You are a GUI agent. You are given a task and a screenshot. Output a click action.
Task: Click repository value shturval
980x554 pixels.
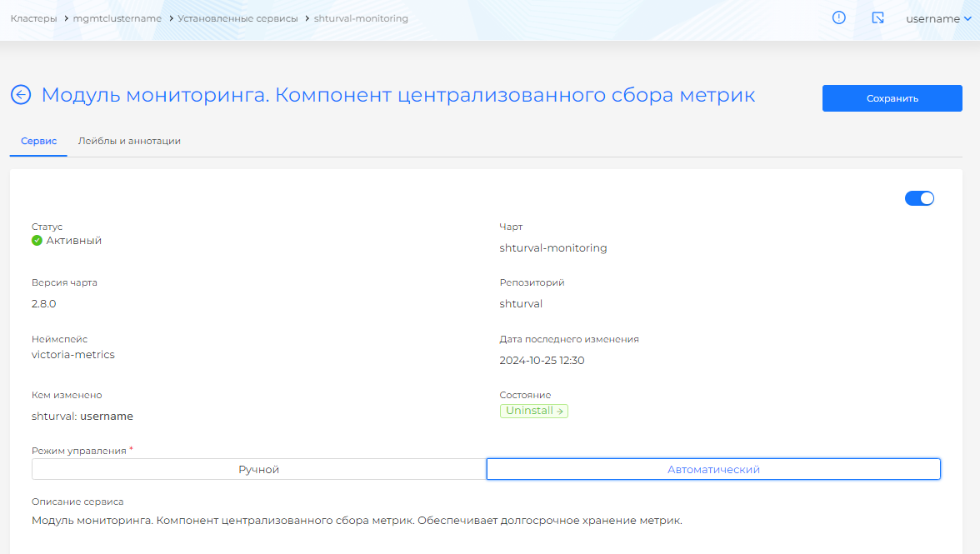click(521, 304)
